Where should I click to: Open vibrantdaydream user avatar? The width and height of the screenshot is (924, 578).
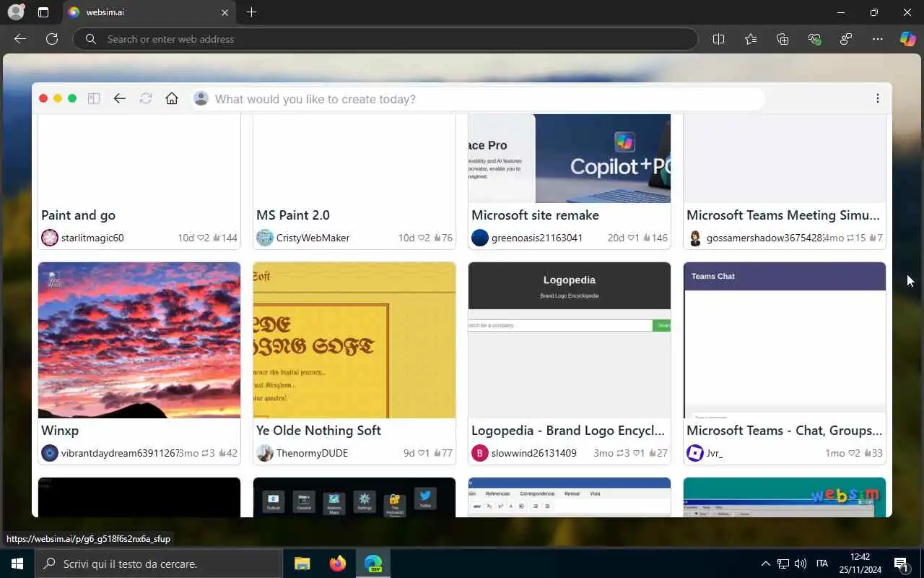(x=50, y=453)
